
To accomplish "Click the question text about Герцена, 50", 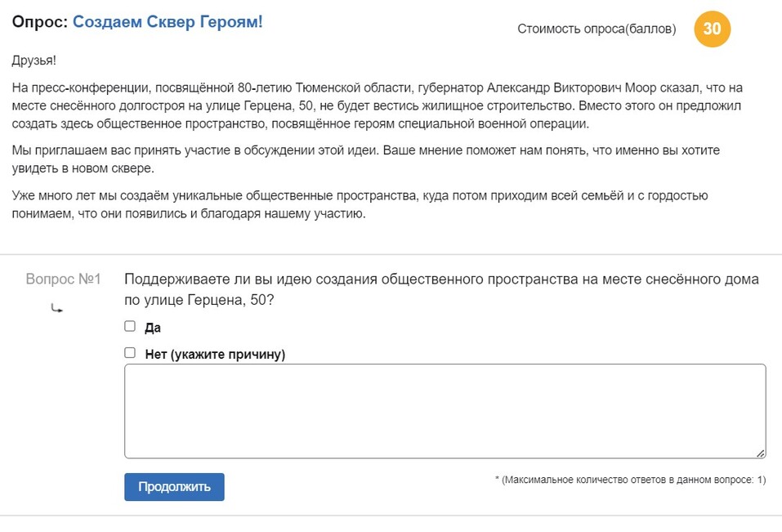I will tap(441, 288).
